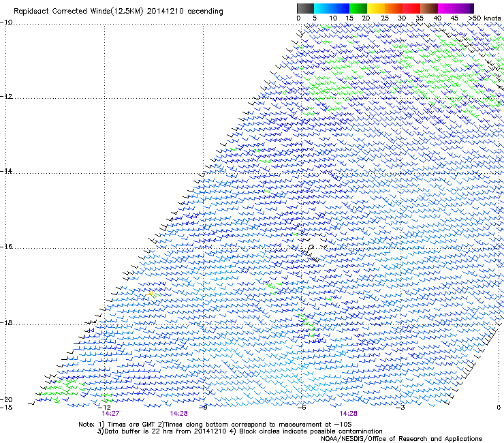Click the '40' tick label on the speed scale
504x443 pixels.
point(437,18)
